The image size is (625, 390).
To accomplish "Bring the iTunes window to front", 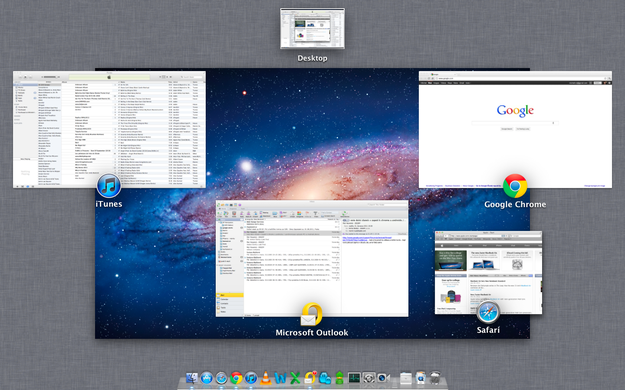I will pos(110,129).
